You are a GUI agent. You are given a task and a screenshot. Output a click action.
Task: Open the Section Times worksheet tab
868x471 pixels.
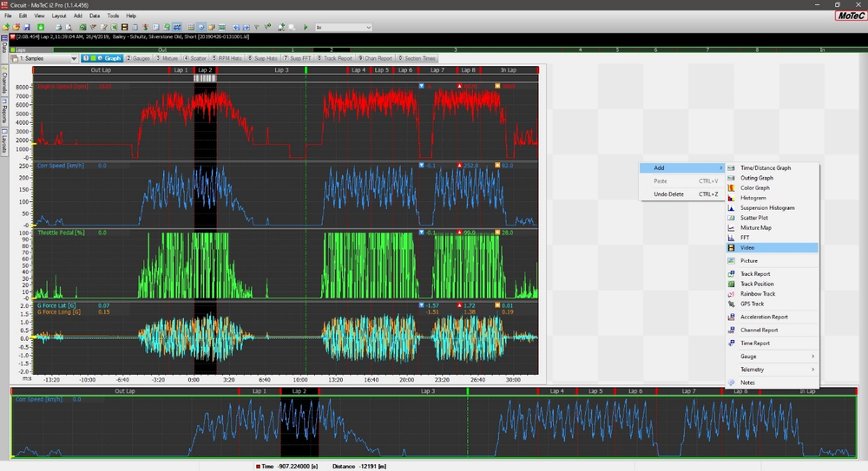tap(417, 58)
